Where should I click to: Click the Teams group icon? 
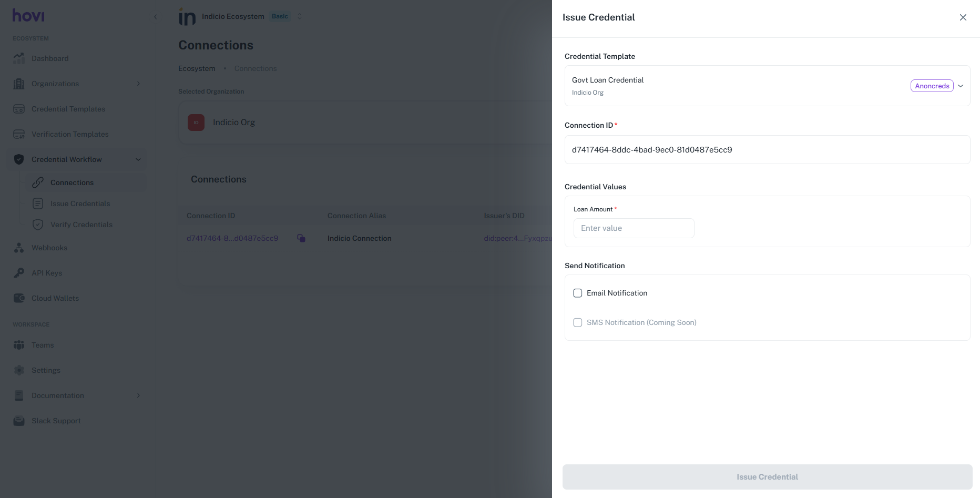[19, 345]
